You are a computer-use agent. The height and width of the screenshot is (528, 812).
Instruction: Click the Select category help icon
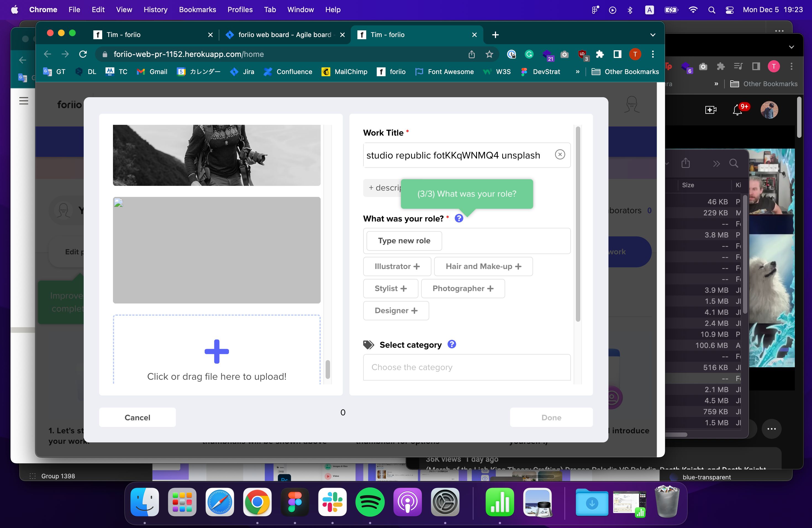(451, 344)
